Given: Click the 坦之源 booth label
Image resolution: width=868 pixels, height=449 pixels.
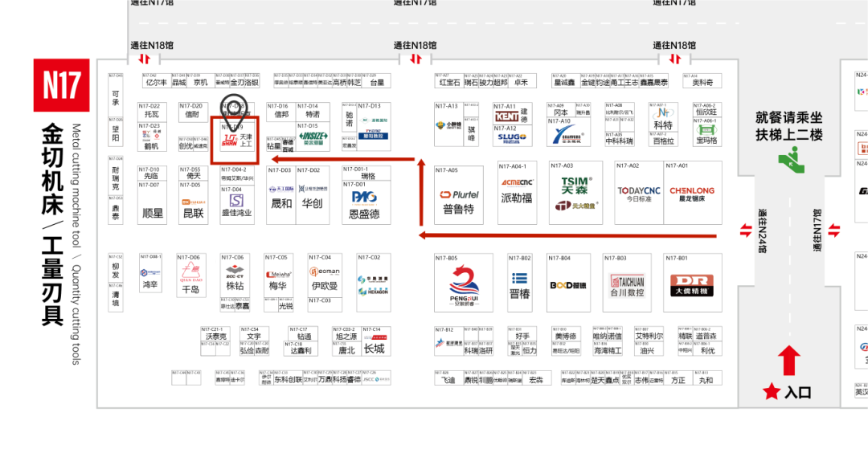Looking at the screenshot, I should 346,336.
